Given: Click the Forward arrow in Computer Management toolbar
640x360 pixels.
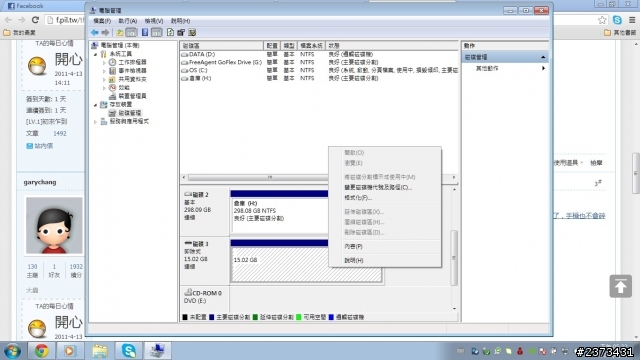Looking at the screenshot, I should coord(105,32).
